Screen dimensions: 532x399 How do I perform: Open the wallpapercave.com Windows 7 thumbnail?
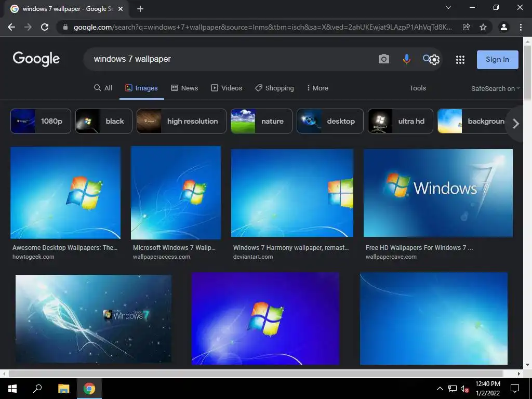coord(438,193)
